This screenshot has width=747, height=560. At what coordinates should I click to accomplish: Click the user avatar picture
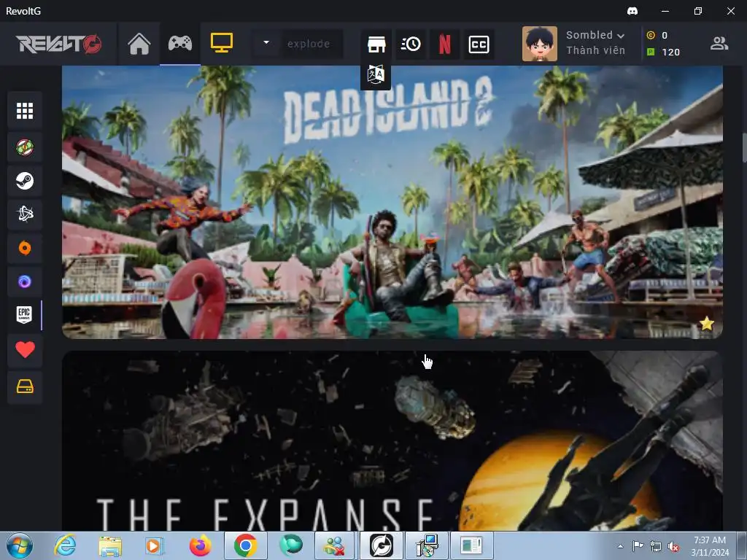[x=539, y=44]
